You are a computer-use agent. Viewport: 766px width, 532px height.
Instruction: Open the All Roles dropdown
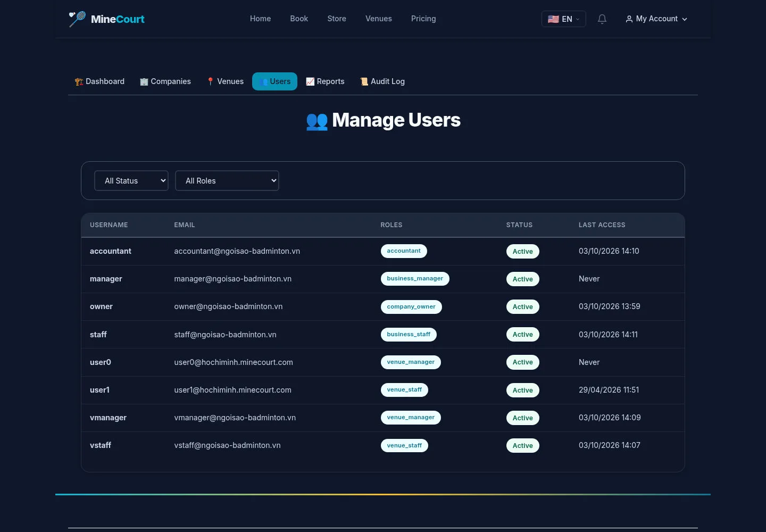click(227, 181)
